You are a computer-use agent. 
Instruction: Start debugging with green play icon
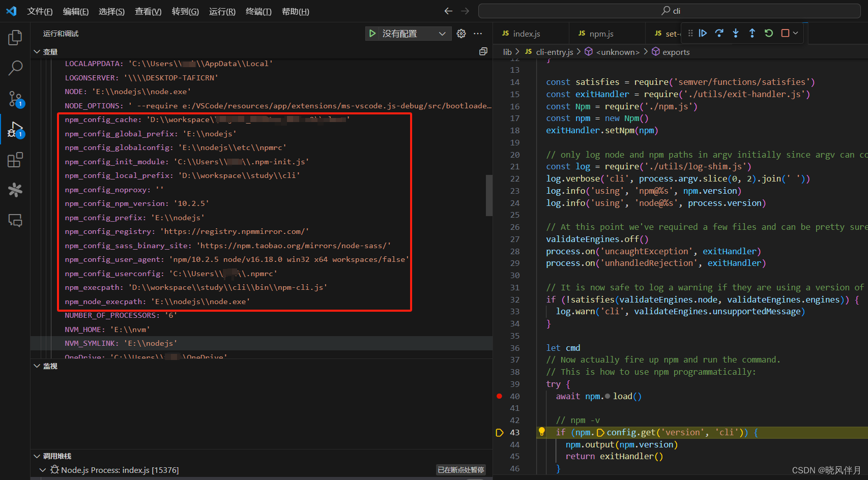[x=372, y=34]
